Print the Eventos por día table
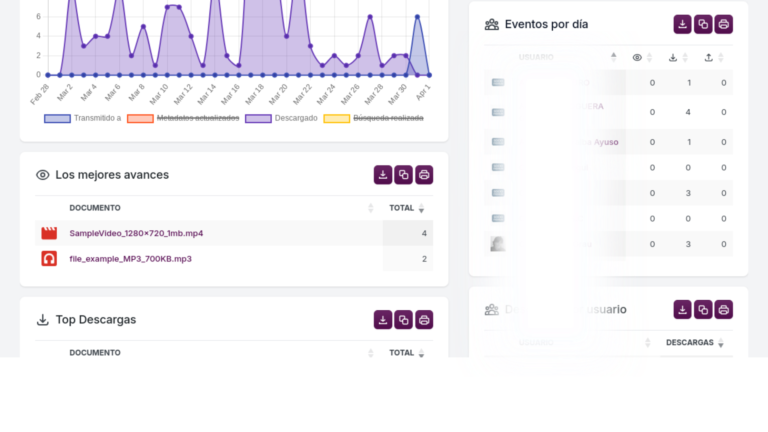Viewport: 768px width, 432px height. pyautogui.click(x=723, y=24)
